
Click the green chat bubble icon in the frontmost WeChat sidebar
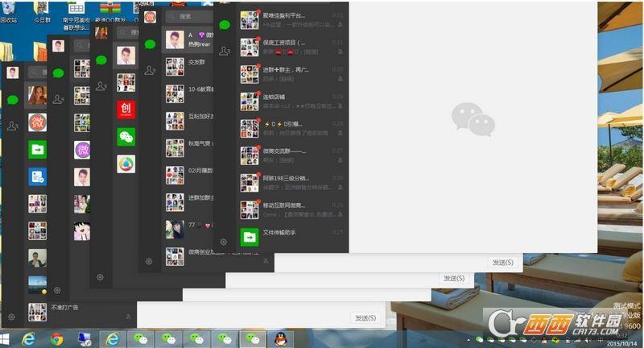pyautogui.click(x=225, y=25)
